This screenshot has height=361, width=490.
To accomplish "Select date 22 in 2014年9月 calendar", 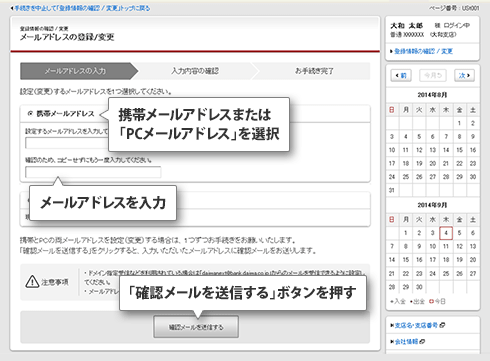I will coord(405,273).
